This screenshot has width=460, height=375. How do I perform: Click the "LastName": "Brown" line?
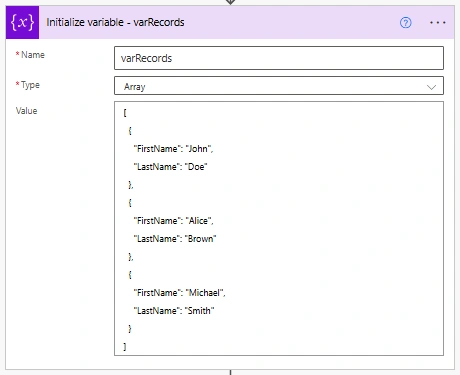coord(175,239)
